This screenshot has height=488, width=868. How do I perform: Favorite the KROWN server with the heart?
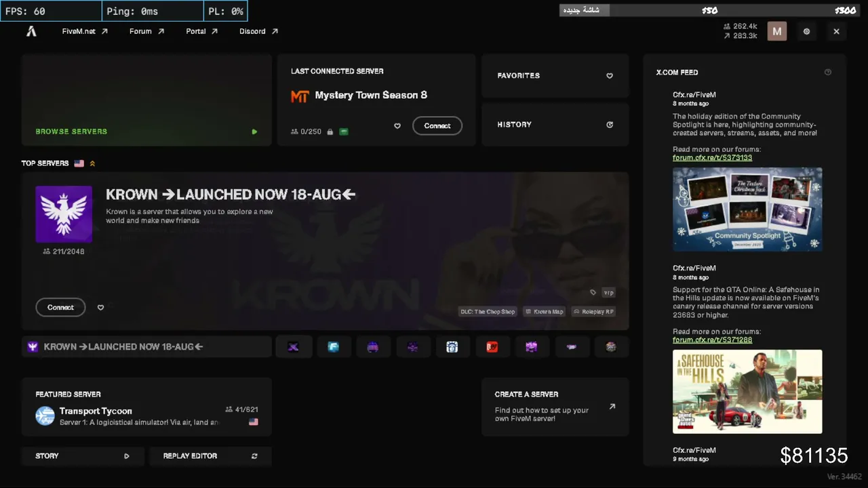tap(100, 308)
